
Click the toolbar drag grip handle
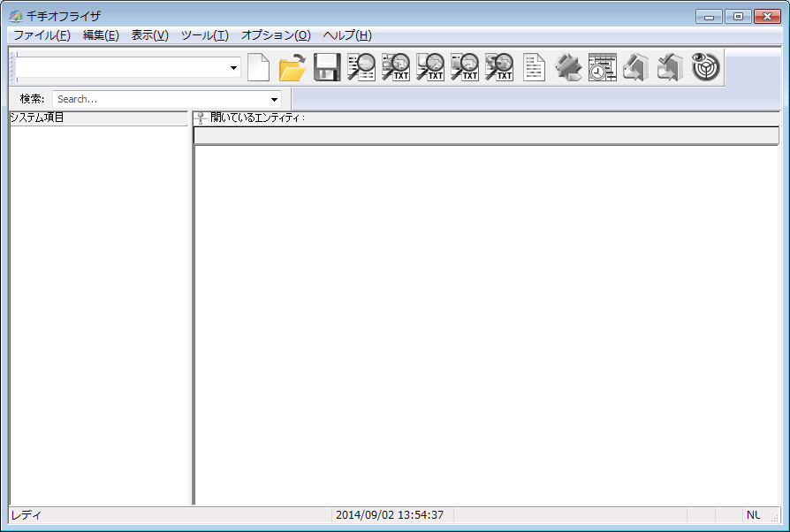pyautogui.click(x=13, y=67)
